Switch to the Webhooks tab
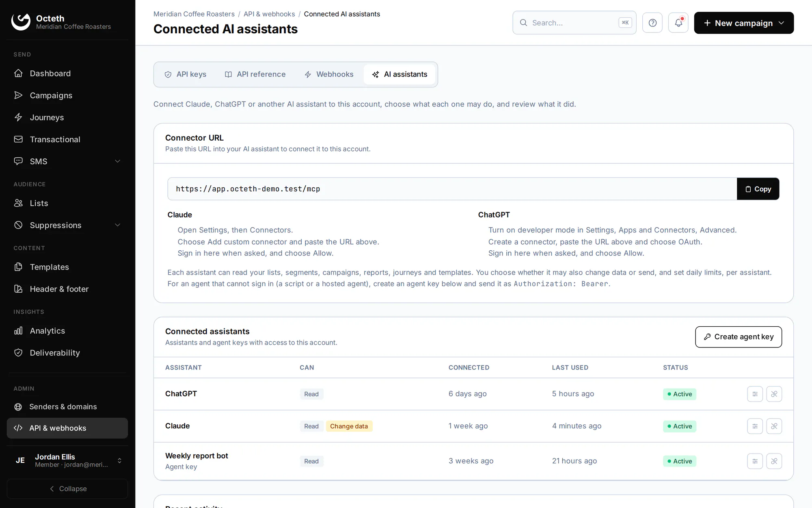This screenshot has height=508, width=812. [x=329, y=74]
